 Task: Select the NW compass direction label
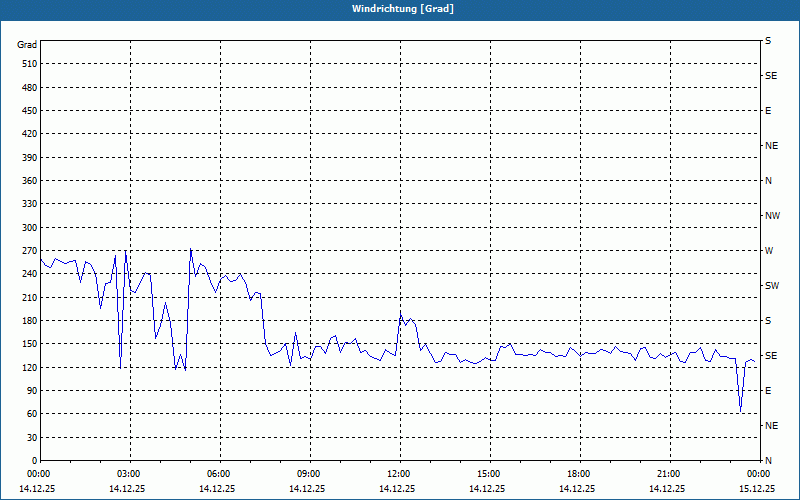click(x=772, y=216)
